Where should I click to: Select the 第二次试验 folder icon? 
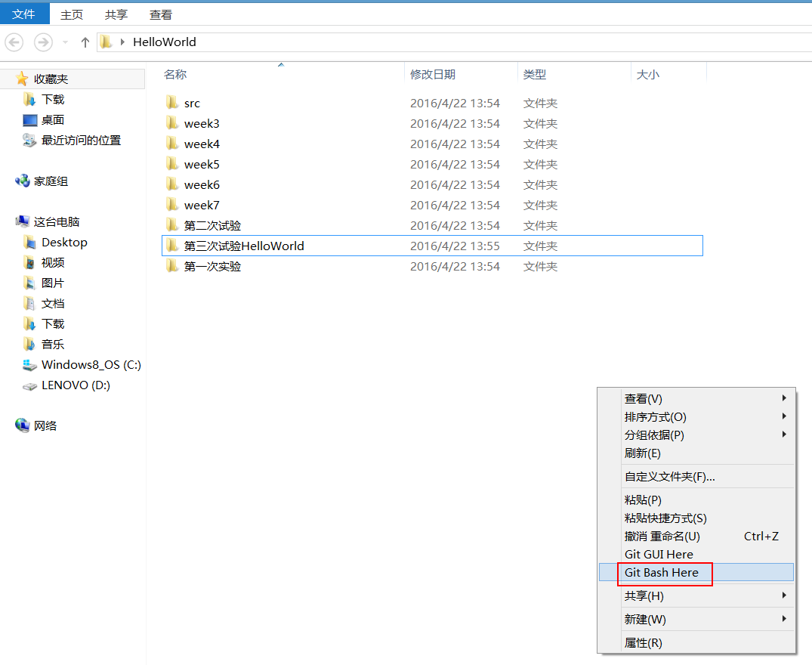click(x=172, y=224)
